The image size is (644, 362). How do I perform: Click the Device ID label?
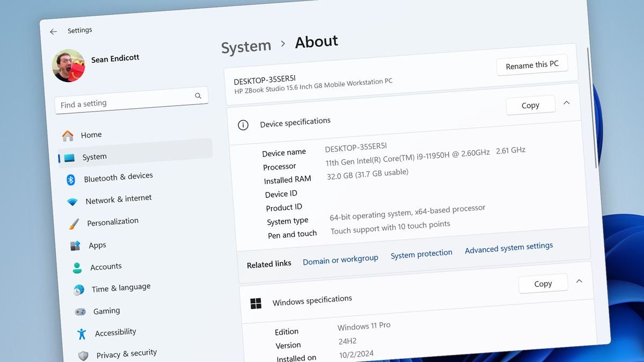[x=281, y=194]
